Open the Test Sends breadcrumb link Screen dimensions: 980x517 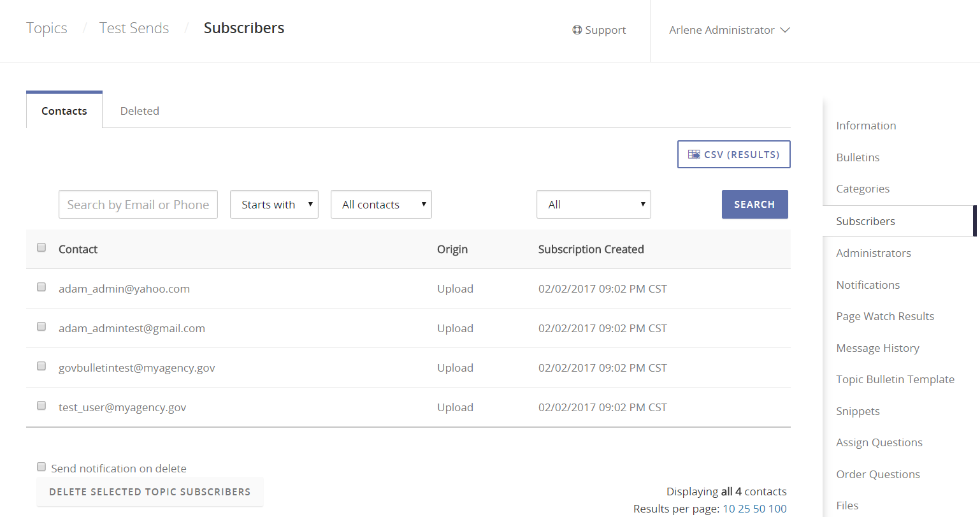point(134,28)
